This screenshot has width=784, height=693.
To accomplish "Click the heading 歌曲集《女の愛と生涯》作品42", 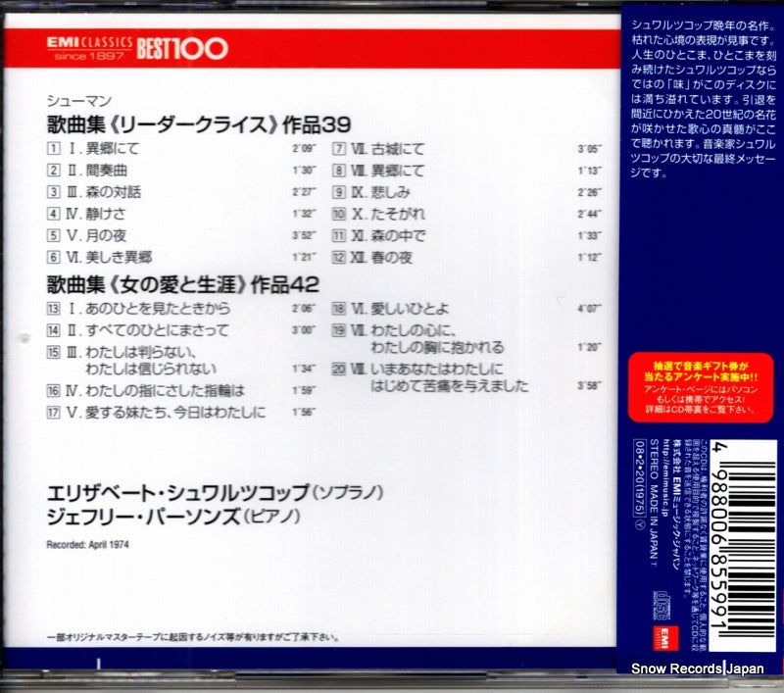I will (x=183, y=285).
